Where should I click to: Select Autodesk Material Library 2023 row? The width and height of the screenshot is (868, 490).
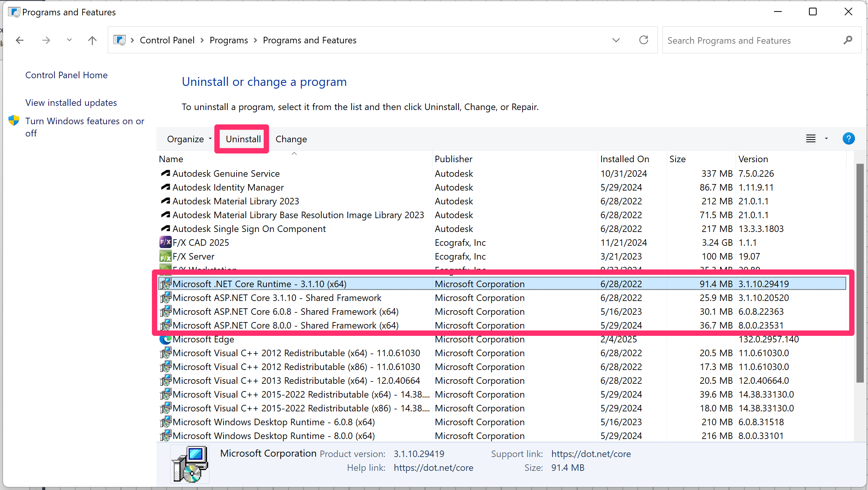click(502, 201)
